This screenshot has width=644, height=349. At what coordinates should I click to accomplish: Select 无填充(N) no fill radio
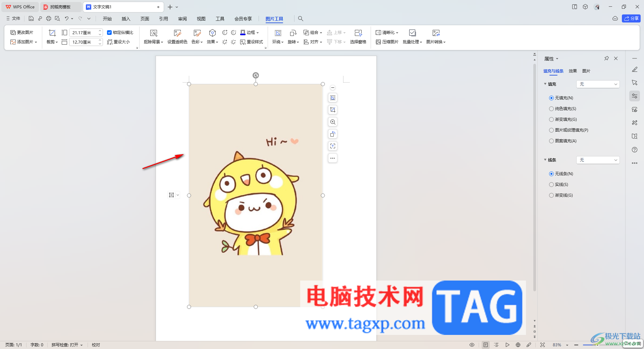tap(551, 98)
